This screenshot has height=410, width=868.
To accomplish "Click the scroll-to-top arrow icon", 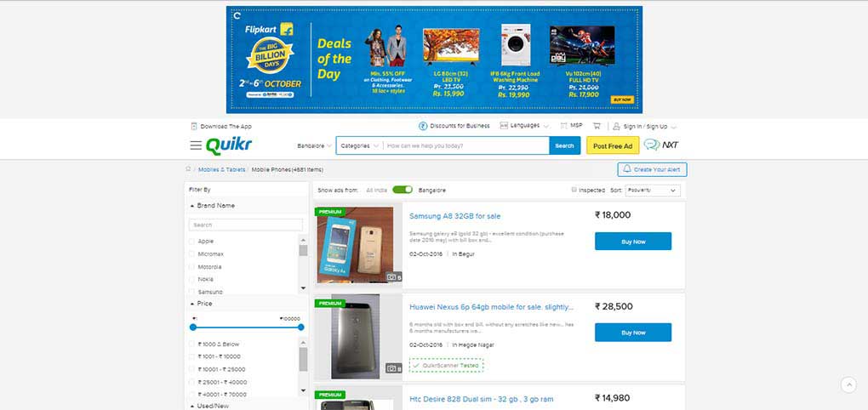I will pos(848,384).
